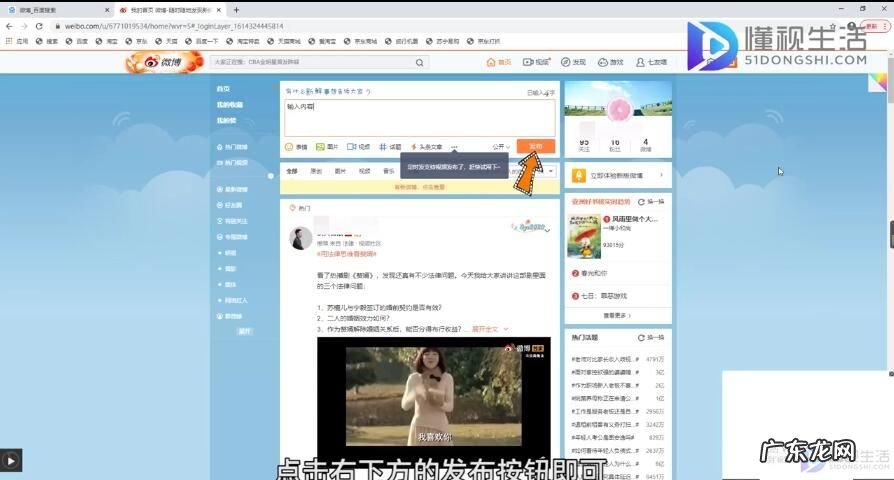
Task: Go to 首页 home in top navigation
Action: tap(498, 62)
